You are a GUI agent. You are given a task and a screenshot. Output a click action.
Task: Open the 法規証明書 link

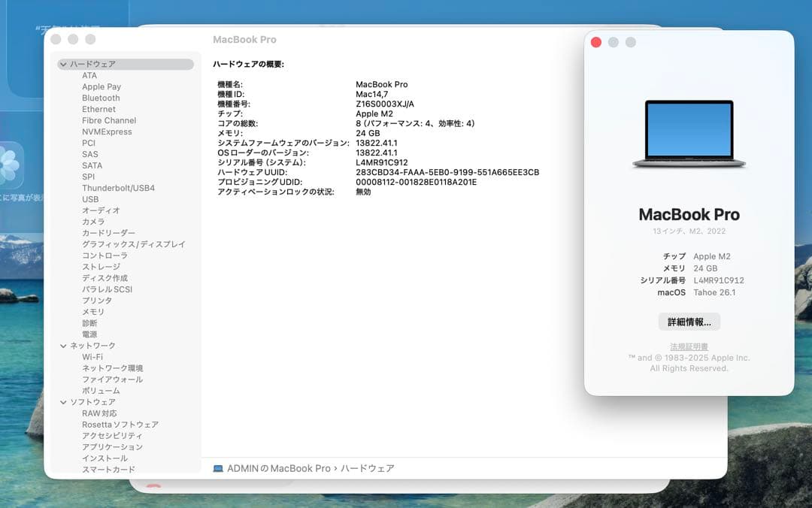pos(689,346)
